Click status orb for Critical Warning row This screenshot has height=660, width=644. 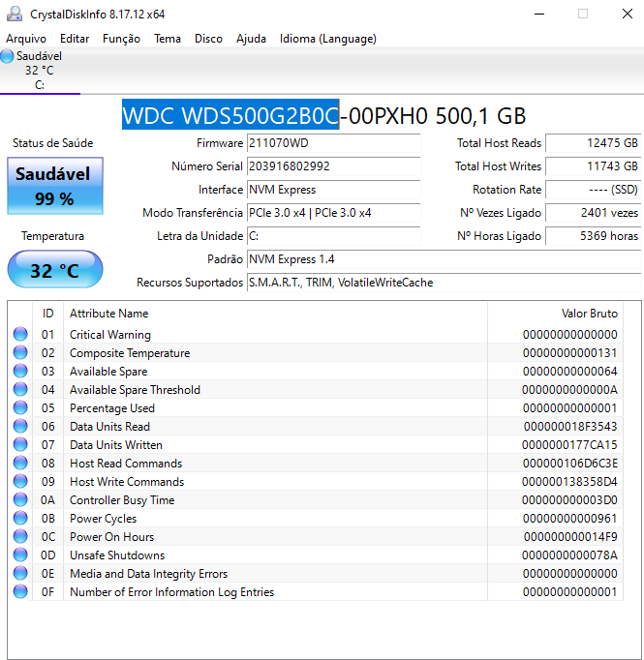tap(20, 334)
